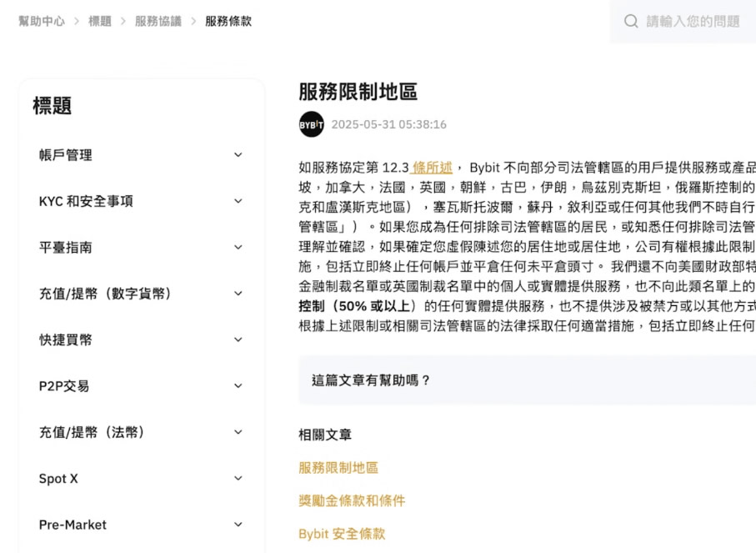
Task: Click the search input field
Action: click(x=693, y=22)
